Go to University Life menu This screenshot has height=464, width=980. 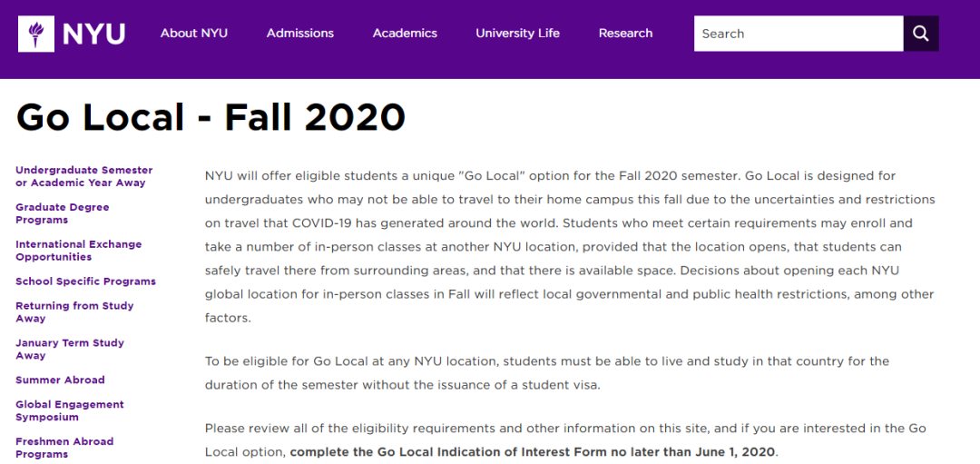518,34
